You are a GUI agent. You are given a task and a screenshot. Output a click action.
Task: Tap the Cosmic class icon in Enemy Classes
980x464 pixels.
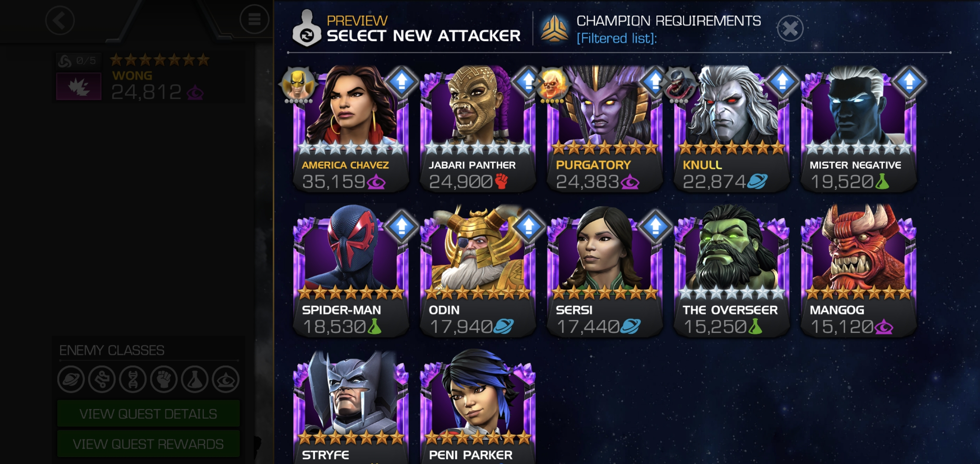(71, 379)
